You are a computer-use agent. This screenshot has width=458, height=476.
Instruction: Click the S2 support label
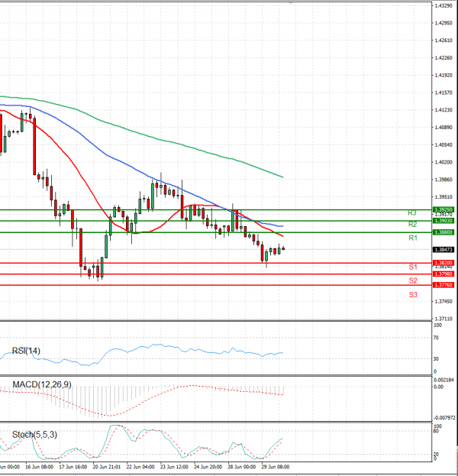point(413,280)
